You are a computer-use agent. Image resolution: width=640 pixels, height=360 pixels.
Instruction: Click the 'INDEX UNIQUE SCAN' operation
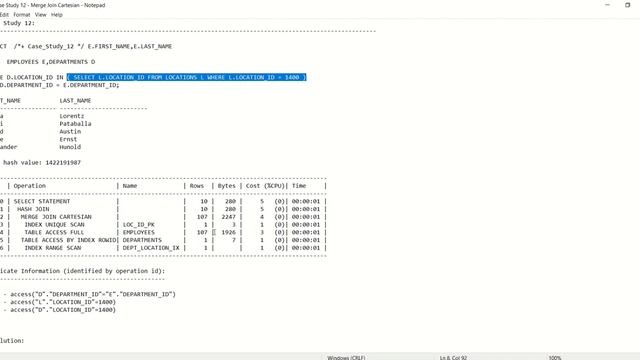54,224
